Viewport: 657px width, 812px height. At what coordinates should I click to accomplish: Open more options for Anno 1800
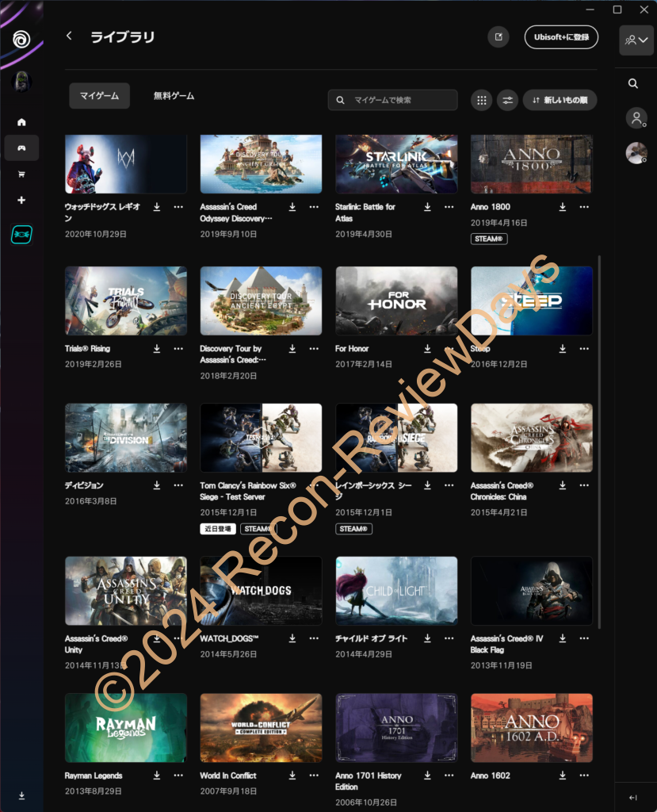pyautogui.click(x=584, y=207)
